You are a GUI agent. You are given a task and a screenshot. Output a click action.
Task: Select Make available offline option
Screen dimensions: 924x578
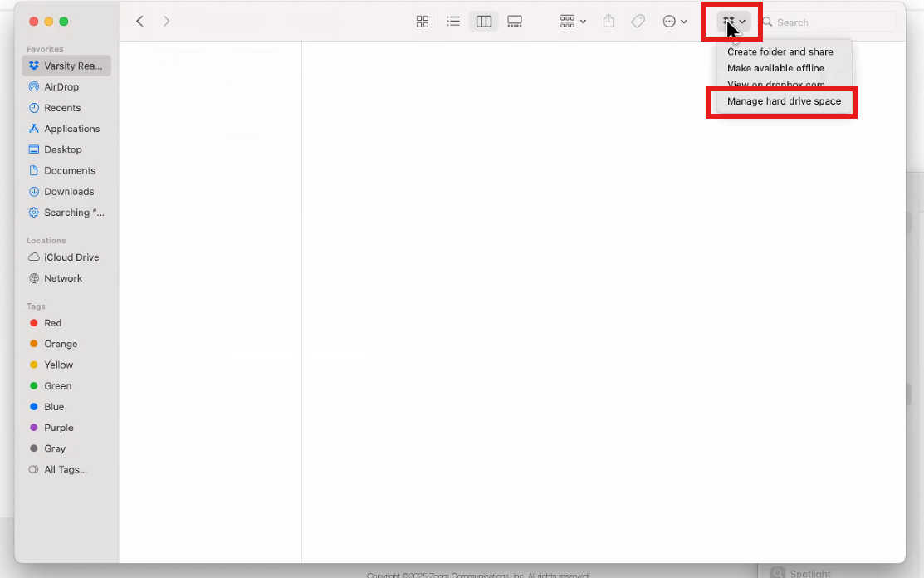(x=775, y=68)
